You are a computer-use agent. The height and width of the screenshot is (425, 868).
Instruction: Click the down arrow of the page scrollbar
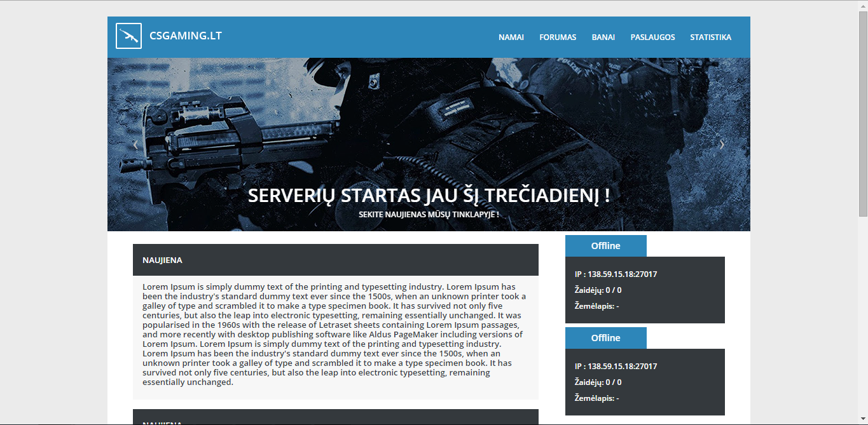click(863, 419)
